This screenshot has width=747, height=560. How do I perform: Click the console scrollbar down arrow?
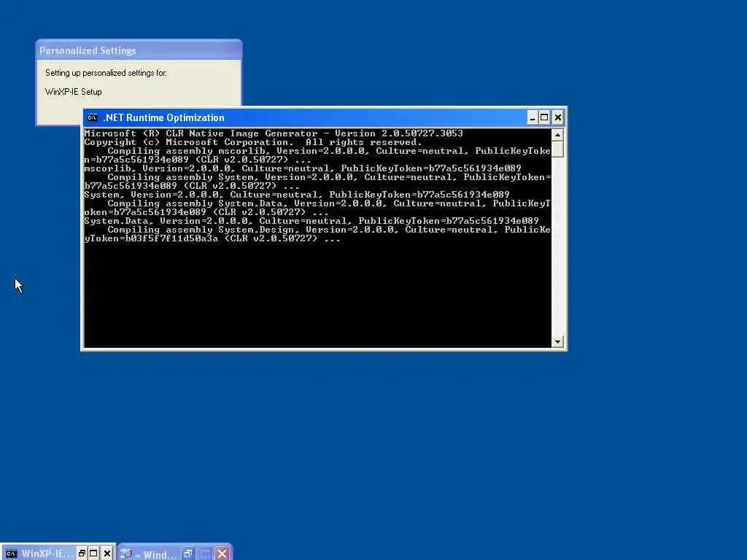click(x=557, y=341)
